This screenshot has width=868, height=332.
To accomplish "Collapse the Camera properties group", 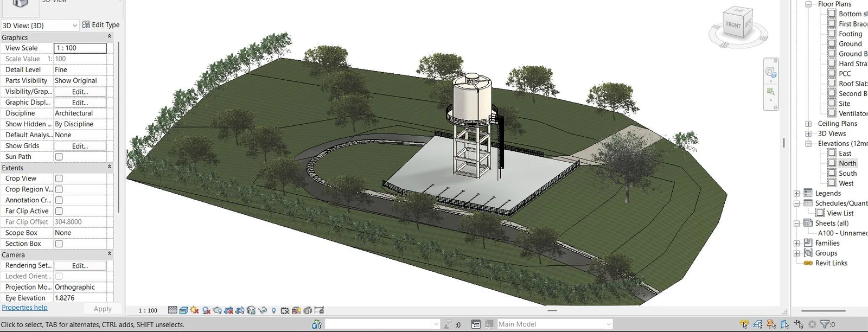I will [110, 254].
